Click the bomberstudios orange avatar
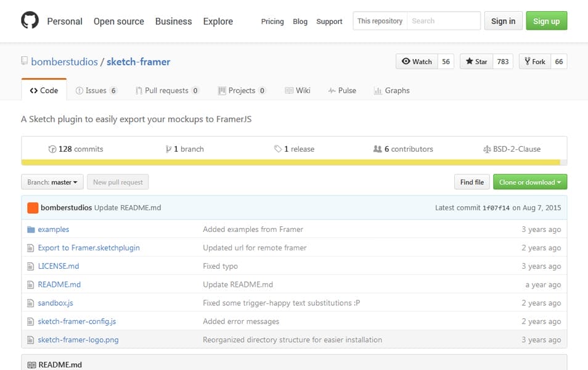Image resolution: width=588 pixels, height=370 pixels. click(33, 208)
